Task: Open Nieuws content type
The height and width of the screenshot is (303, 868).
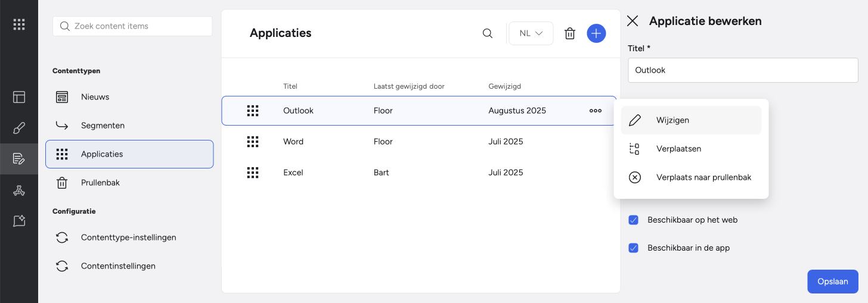Action: [x=129, y=97]
